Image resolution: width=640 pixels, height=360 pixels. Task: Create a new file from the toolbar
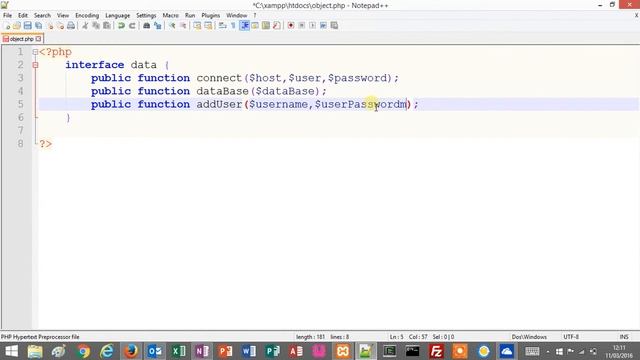tap(7, 26)
